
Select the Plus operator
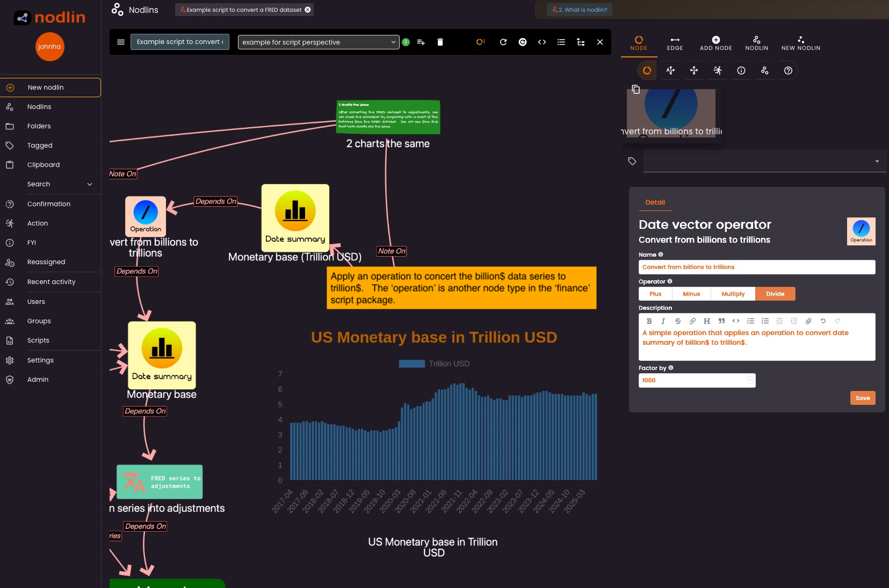655,294
